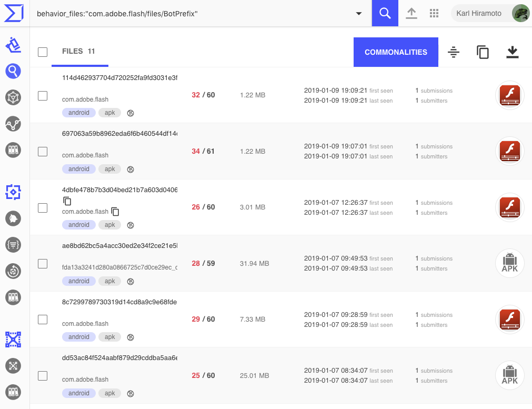
Task: Copy the com.adobe.flash name in the 4dbfe478 row
Action: (115, 212)
